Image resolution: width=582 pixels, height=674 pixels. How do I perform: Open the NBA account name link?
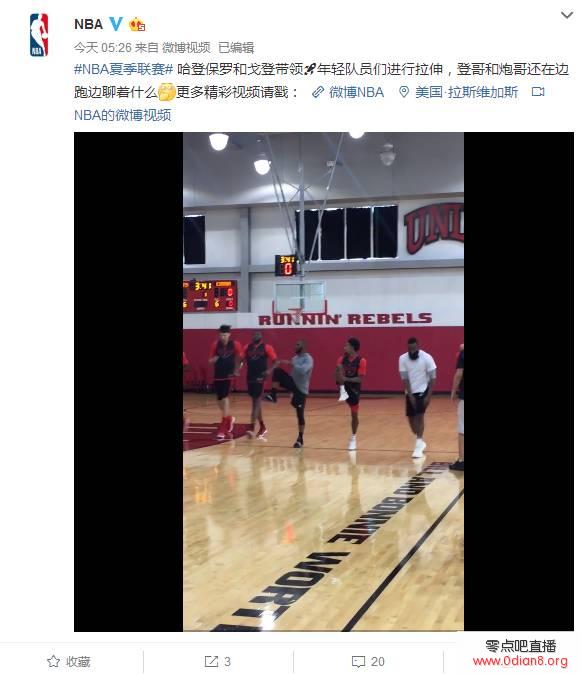(x=89, y=24)
